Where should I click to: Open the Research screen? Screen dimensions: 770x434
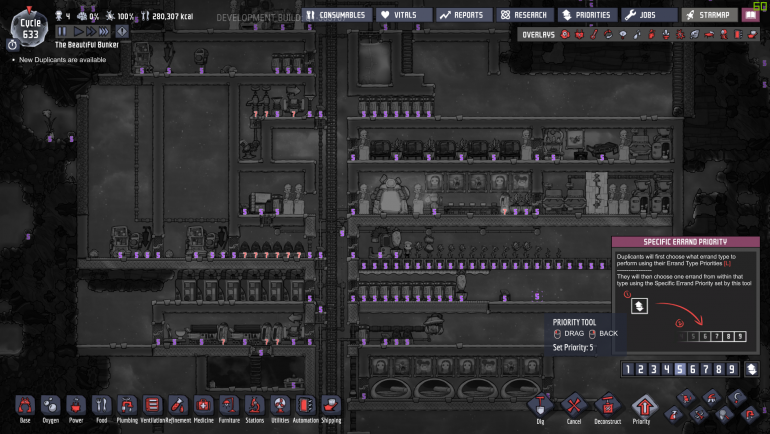pyautogui.click(x=525, y=15)
